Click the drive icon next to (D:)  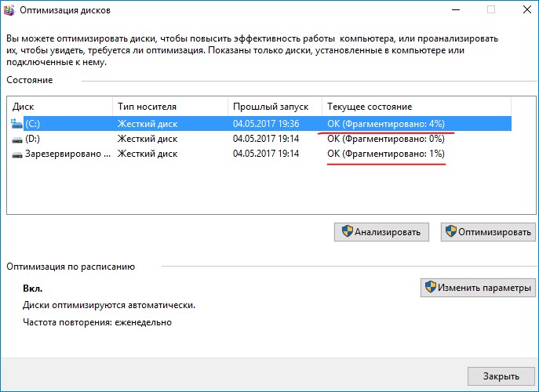[17, 139]
